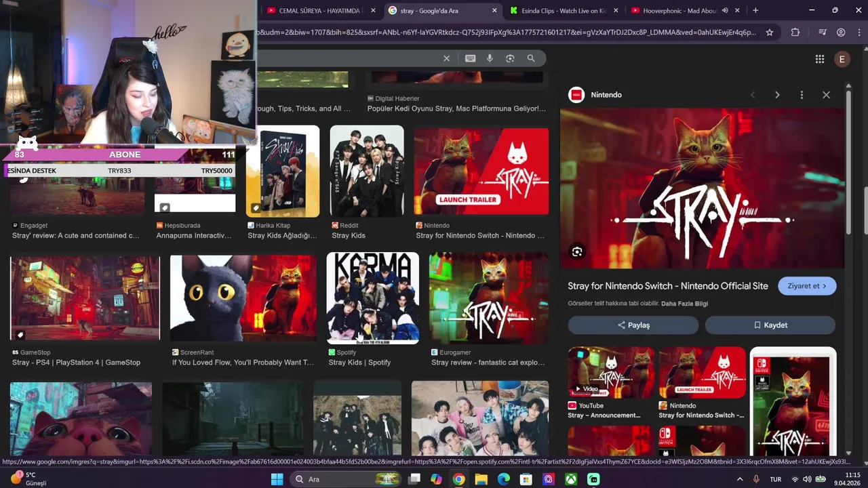
Task: Expand hidden system tray icons
Action: 740,479
